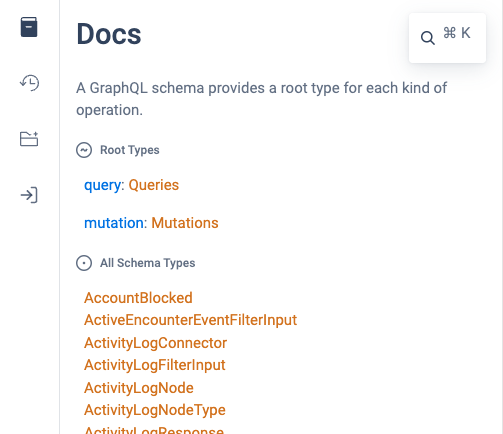This screenshot has width=503, height=434.
Task: Click the login arrow icon in sidebar
Action: 29,195
